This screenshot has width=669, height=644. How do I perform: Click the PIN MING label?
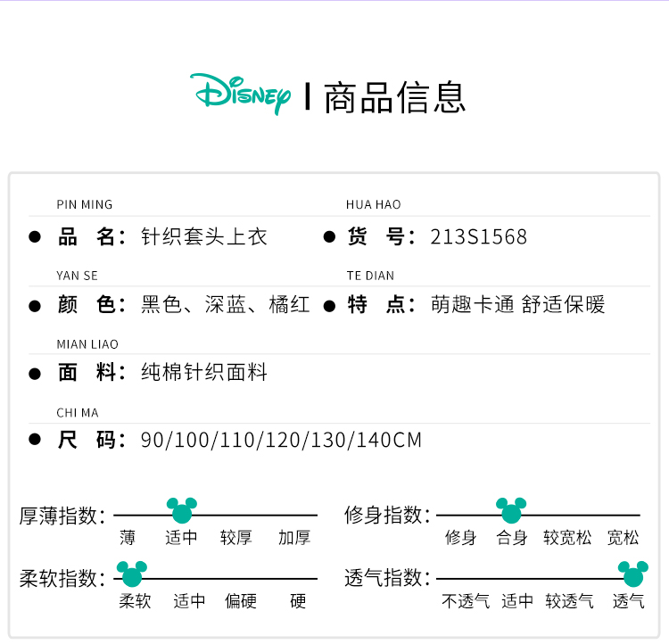click(x=85, y=205)
